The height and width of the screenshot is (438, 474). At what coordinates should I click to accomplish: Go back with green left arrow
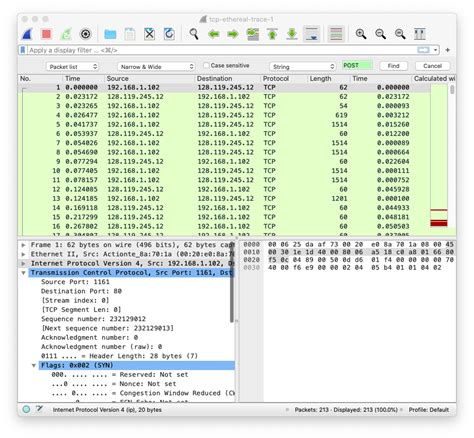click(214, 34)
